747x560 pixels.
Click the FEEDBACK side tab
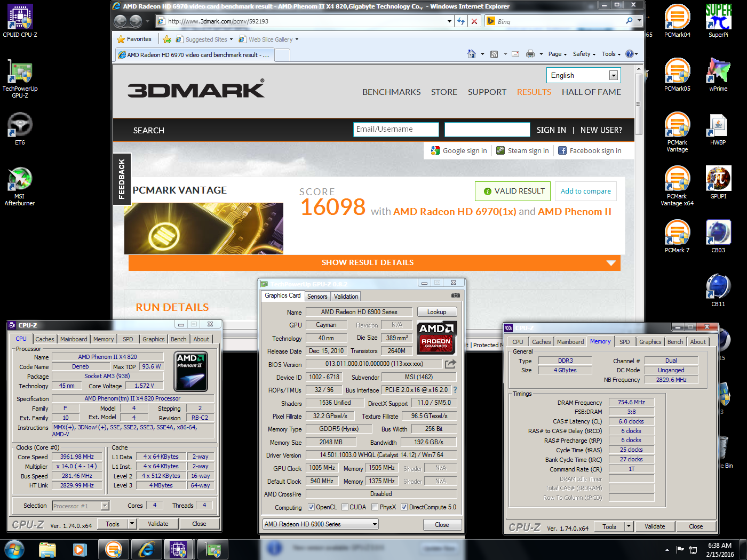(122, 179)
